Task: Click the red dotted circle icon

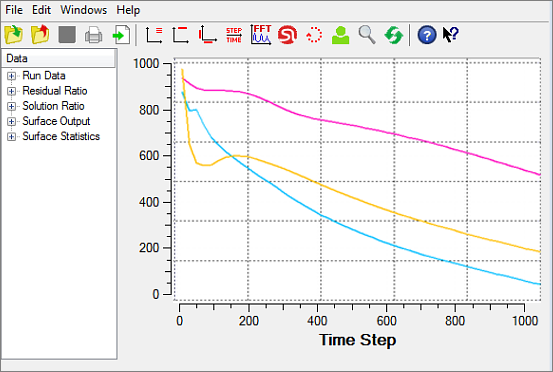Action: pos(314,35)
